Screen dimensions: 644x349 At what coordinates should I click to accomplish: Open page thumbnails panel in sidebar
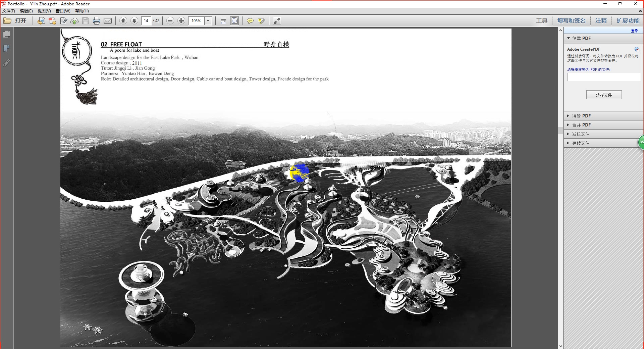[x=6, y=34]
